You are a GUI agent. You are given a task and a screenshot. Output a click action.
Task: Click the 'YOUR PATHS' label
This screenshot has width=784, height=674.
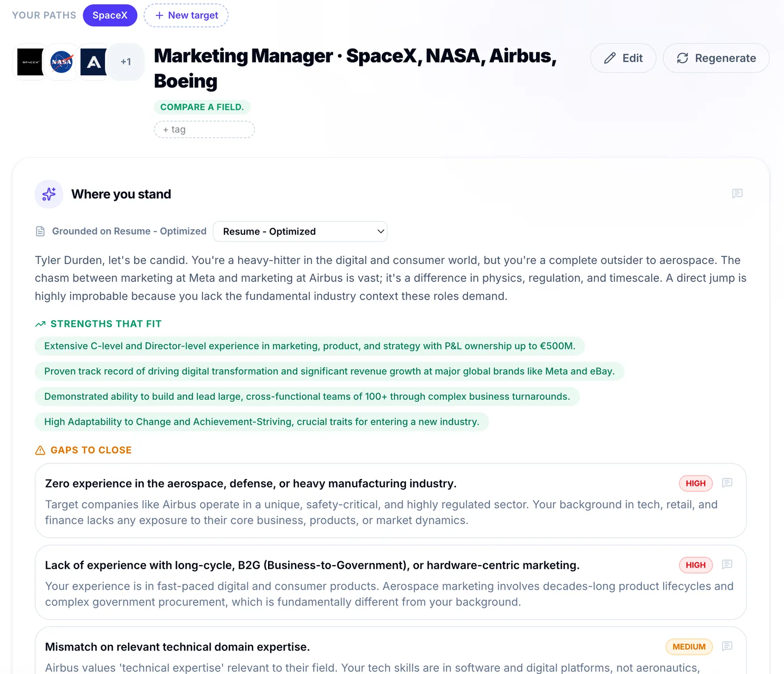pos(44,15)
